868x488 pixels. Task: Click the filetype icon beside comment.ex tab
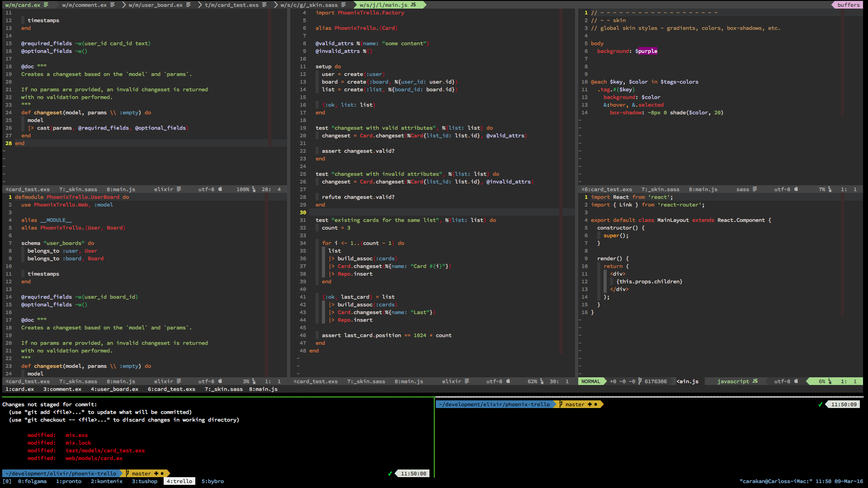point(113,5)
